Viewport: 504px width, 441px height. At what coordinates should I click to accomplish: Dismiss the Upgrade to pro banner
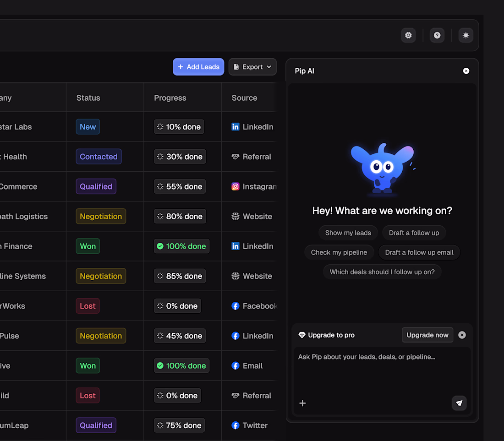coord(462,335)
